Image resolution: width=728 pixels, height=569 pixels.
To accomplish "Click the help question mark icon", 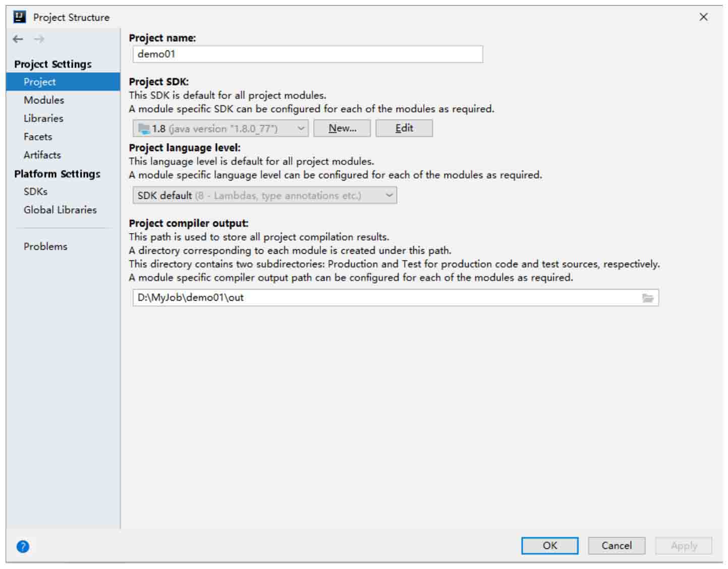I will tap(23, 546).
